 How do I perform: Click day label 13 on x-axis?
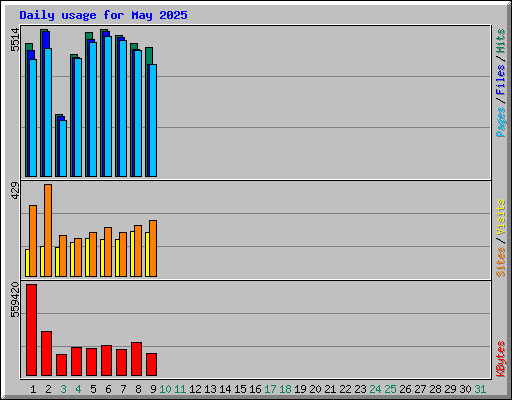[x=210, y=389]
